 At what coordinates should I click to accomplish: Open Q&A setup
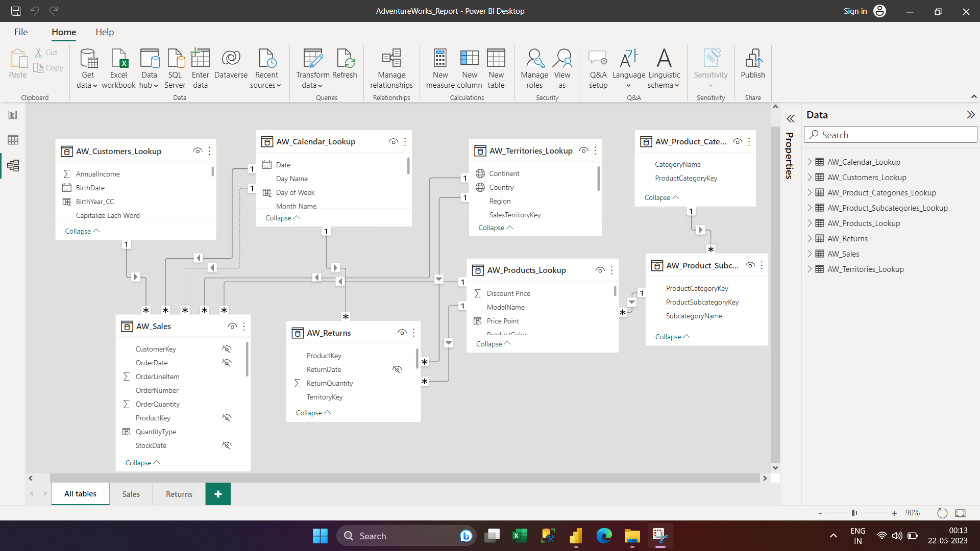coord(598,69)
